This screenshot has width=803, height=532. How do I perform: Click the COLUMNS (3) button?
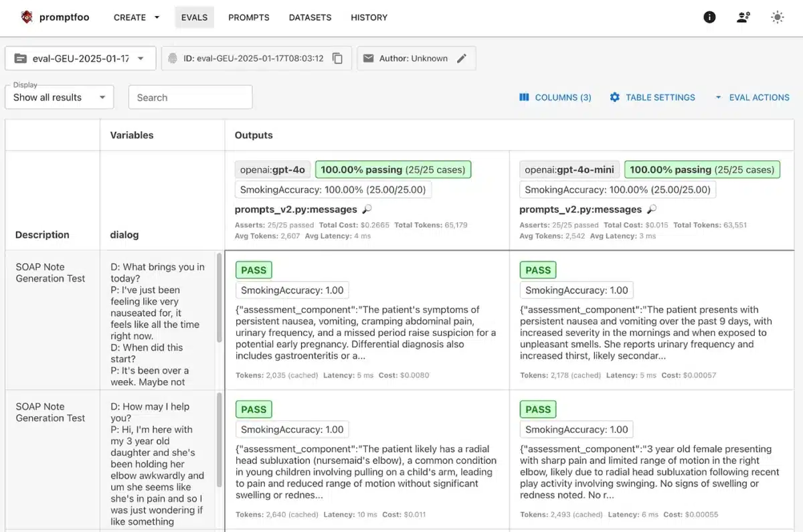(555, 97)
